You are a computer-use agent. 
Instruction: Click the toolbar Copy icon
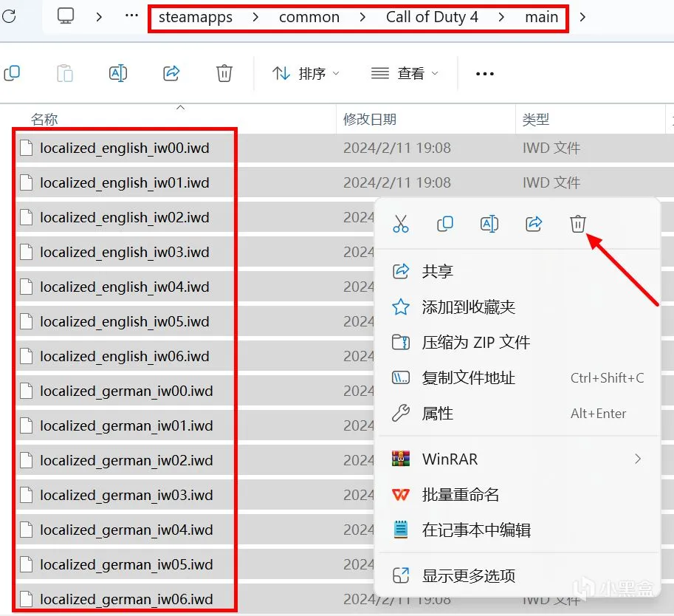pos(12,73)
